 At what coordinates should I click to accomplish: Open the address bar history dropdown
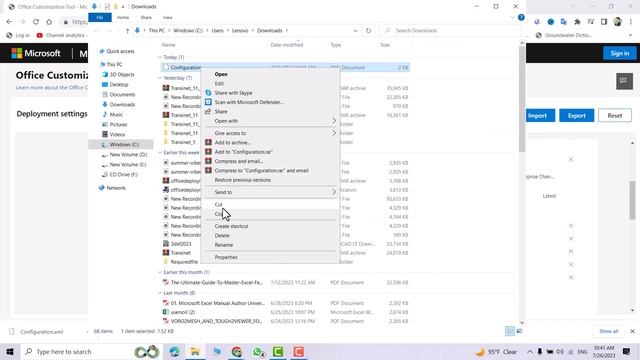pyautogui.click(x=355, y=31)
